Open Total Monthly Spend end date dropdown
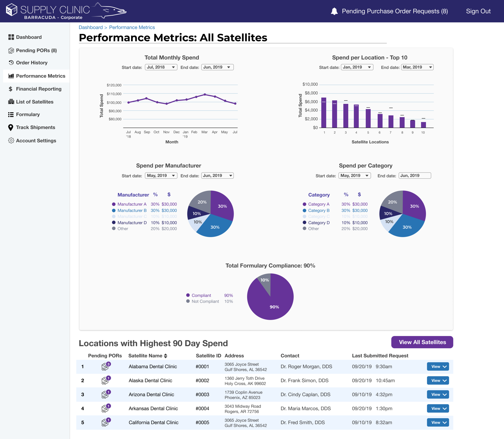This screenshot has height=439, width=504. pyautogui.click(x=217, y=67)
